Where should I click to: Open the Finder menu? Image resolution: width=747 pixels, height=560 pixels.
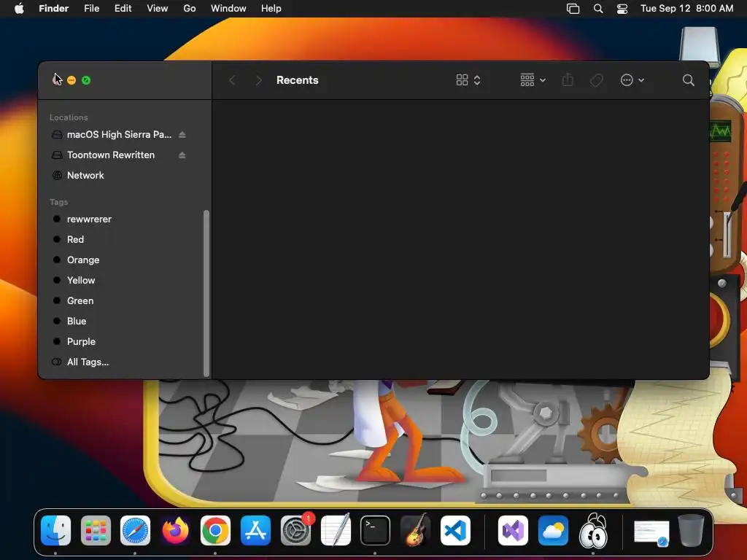pos(54,9)
